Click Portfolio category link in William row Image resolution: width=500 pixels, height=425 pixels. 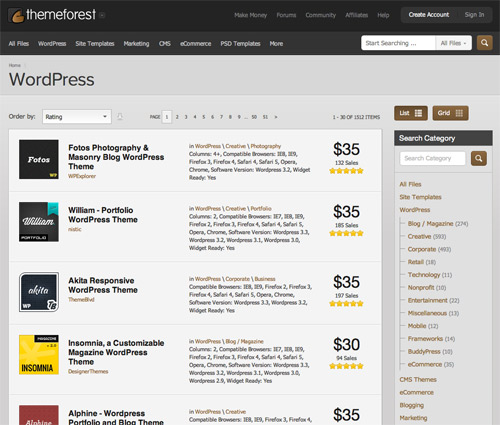click(261, 209)
